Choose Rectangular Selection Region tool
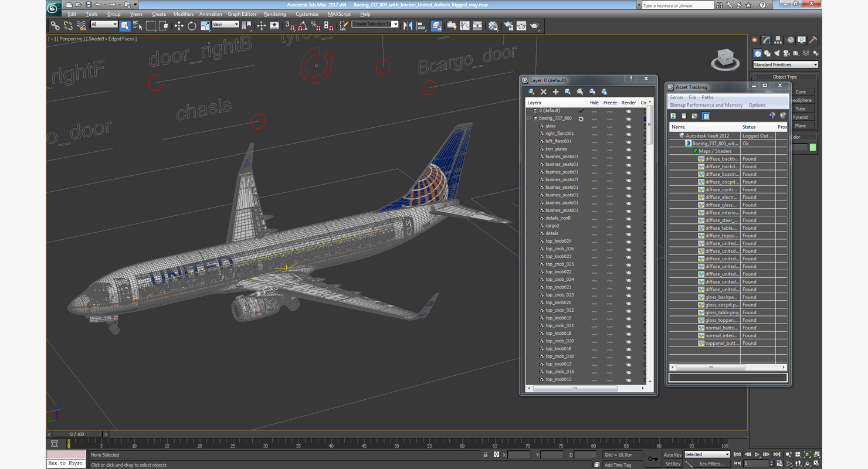This screenshot has height=469, width=868. coord(151,26)
